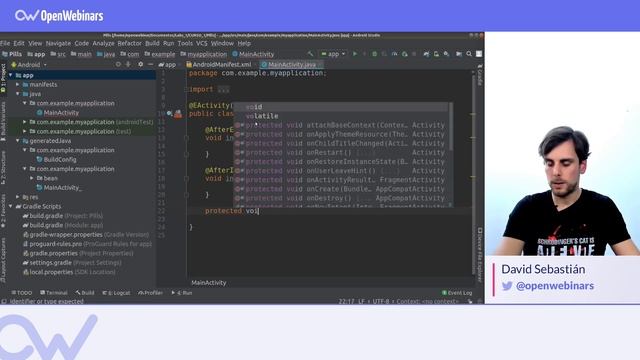Click the Make Project hammer icon
Screen dimensions: 640x360
310,54
